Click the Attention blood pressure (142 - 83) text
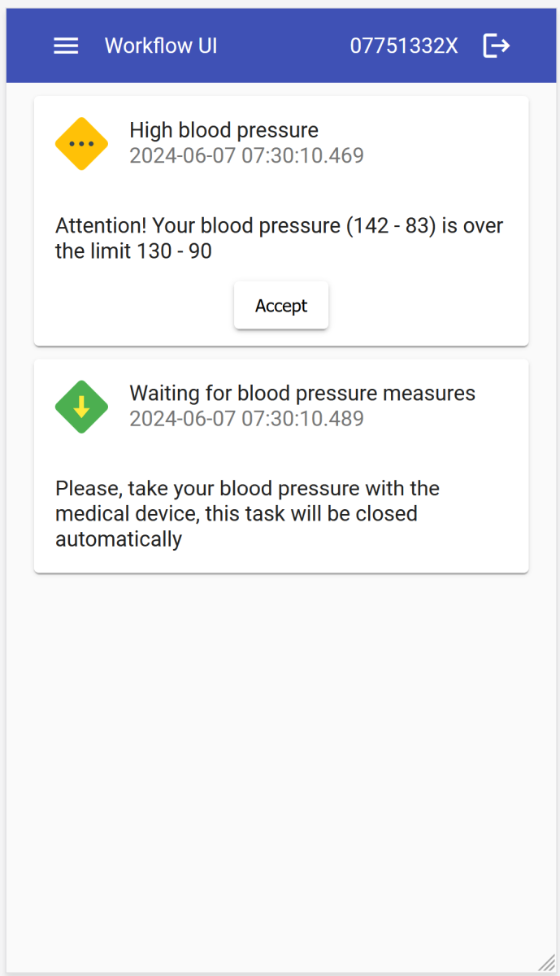Image resolution: width=560 pixels, height=976 pixels. [279, 225]
